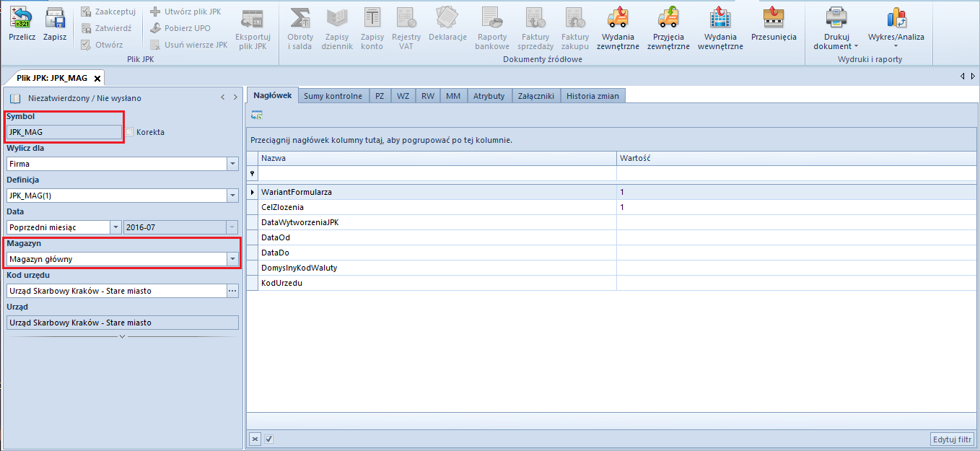Open the Definicja JPK_MAG(1) dropdown

[232, 196]
